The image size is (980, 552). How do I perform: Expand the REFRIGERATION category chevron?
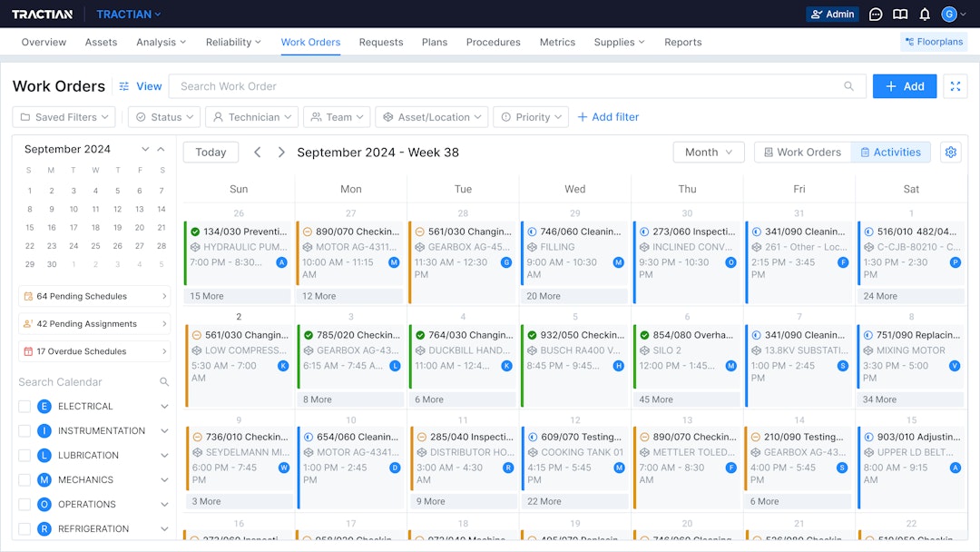pyautogui.click(x=163, y=528)
